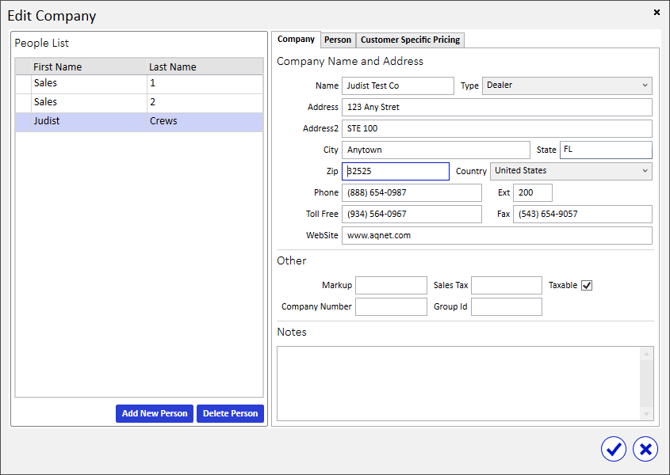Click the empty Company Number field
The width and height of the screenshot is (670, 475).
click(391, 307)
